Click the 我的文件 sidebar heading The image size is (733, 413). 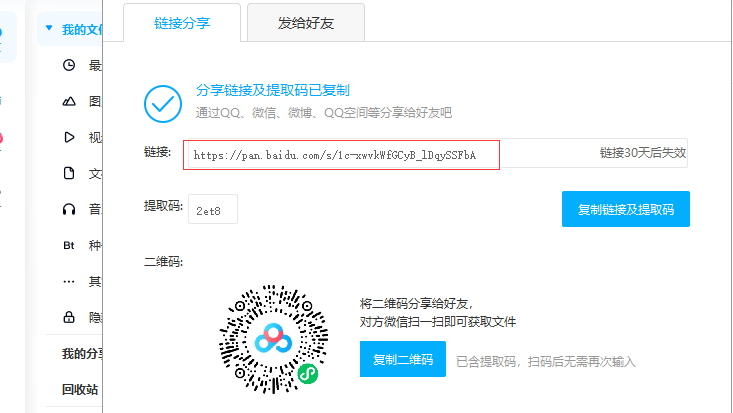coord(82,29)
